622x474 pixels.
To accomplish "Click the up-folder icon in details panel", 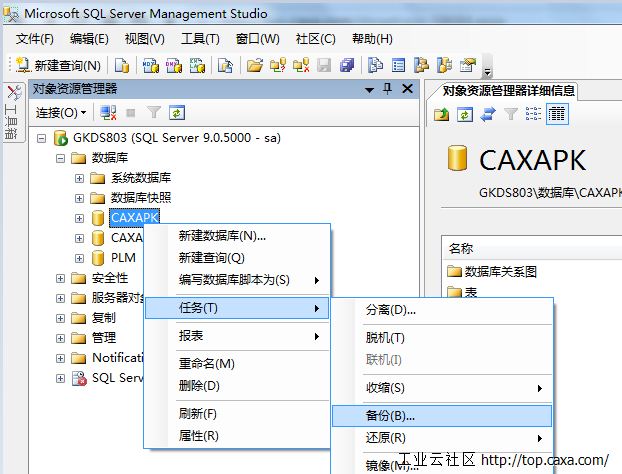I will tap(442, 114).
